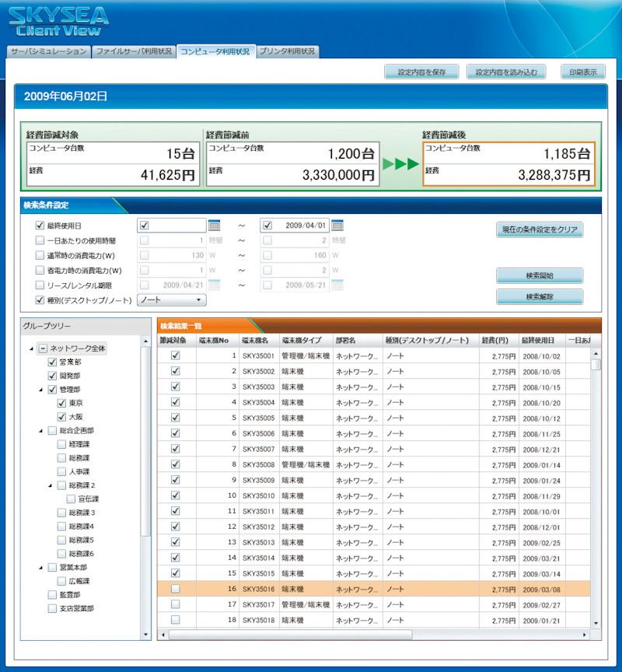Select row SKY35017 in results
This screenshot has height=672, width=622.
coord(373,604)
